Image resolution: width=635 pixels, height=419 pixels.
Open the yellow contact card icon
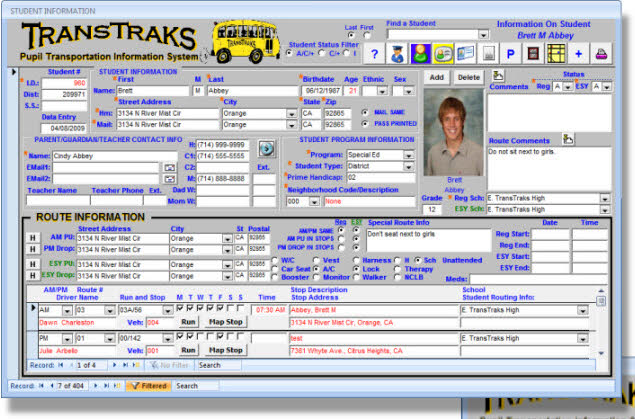(x=443, y=53)
